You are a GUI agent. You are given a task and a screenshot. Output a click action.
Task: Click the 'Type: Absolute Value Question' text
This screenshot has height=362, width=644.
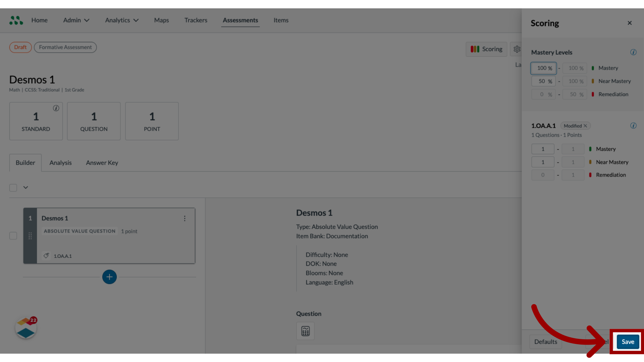(337, 227)
